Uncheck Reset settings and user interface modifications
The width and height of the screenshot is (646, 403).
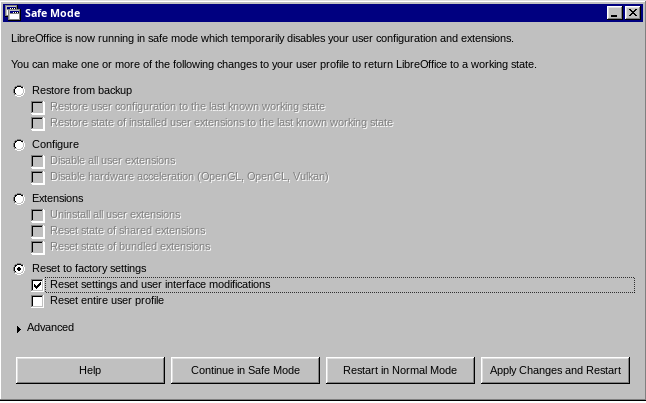[37, 285]
